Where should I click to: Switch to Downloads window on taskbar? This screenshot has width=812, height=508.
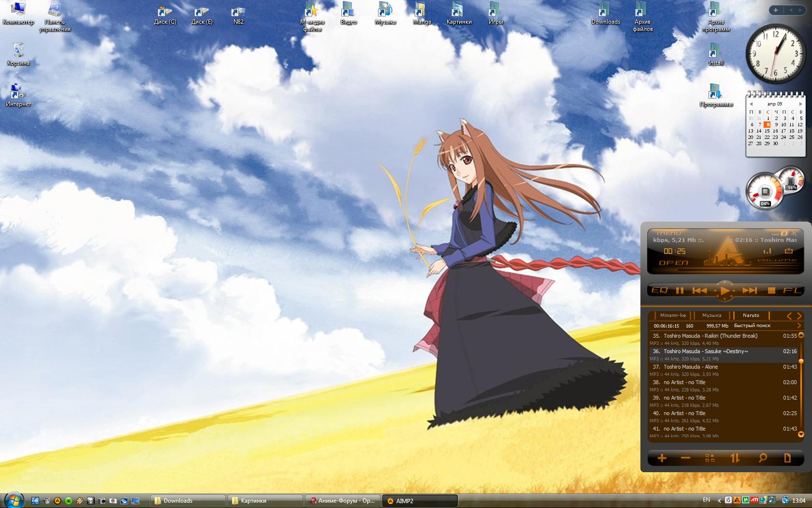click(188, 501)
